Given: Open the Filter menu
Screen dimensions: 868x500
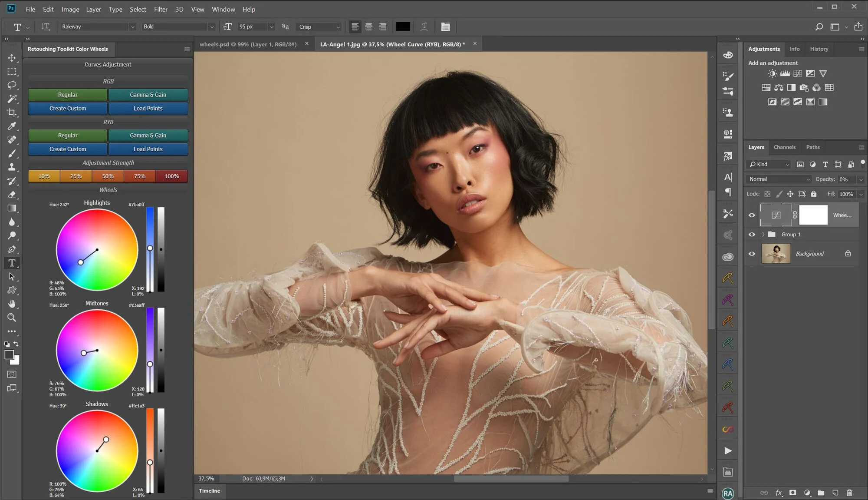Looking at the screenshot, I should pos(161,9).
